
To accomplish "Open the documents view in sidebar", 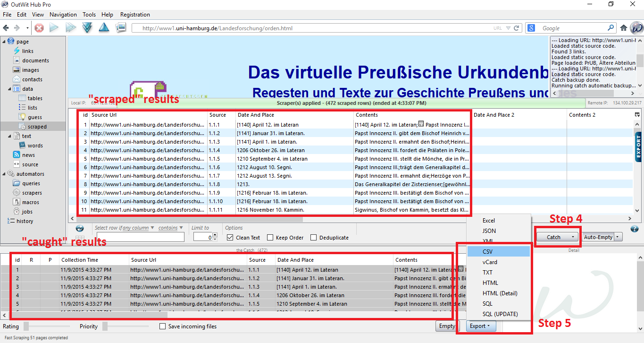I will [x=35, y=60].
